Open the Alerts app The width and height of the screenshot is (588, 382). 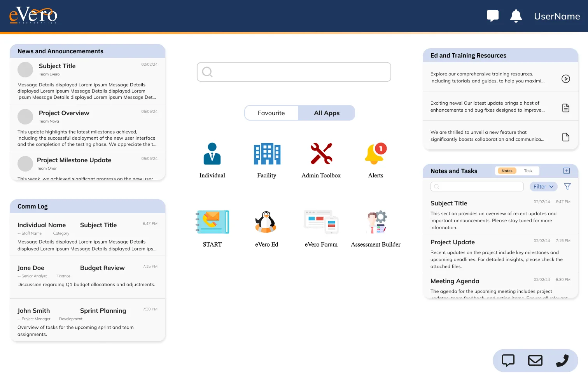376,160
